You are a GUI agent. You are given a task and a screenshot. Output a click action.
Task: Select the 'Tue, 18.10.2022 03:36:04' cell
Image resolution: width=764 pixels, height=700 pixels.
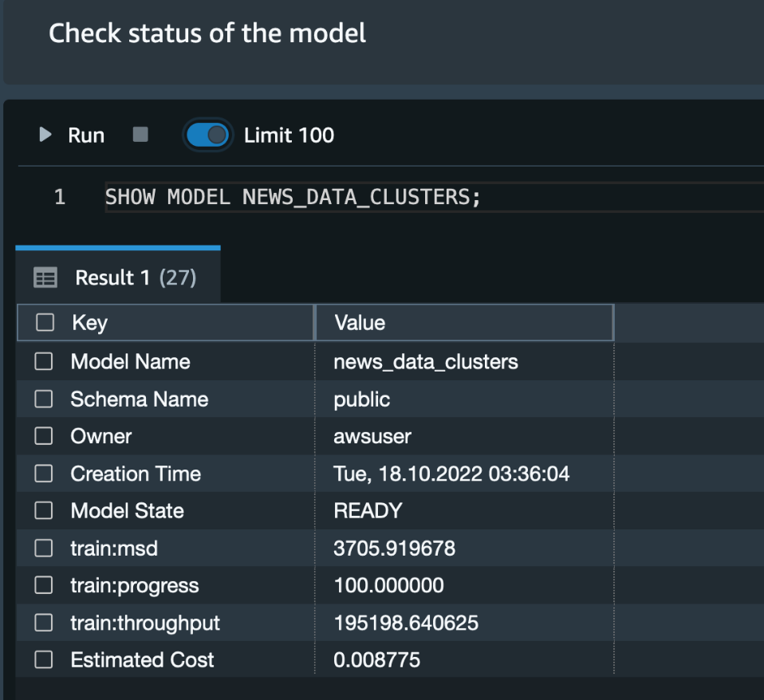pos(464,474)
